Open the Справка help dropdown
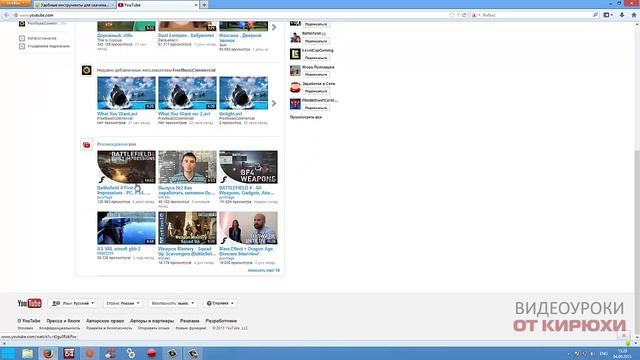This screenshot has width=640, height=360. point(220,303)
